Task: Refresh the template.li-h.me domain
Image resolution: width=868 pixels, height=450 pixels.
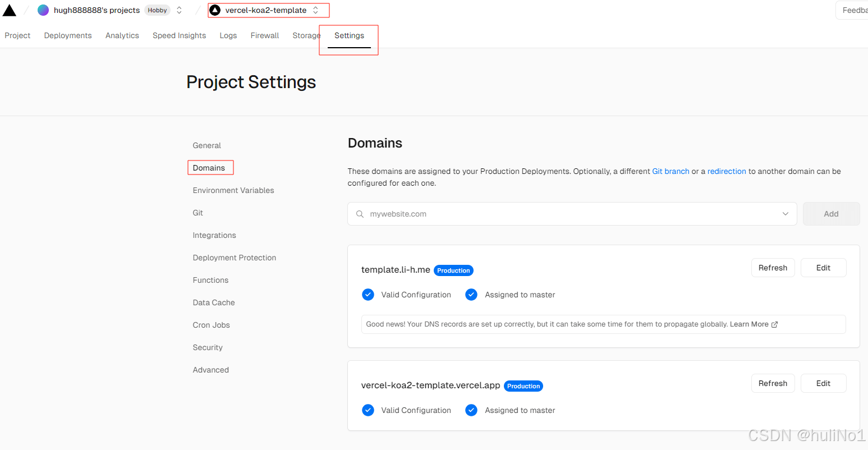Action: tap(773, 268)
